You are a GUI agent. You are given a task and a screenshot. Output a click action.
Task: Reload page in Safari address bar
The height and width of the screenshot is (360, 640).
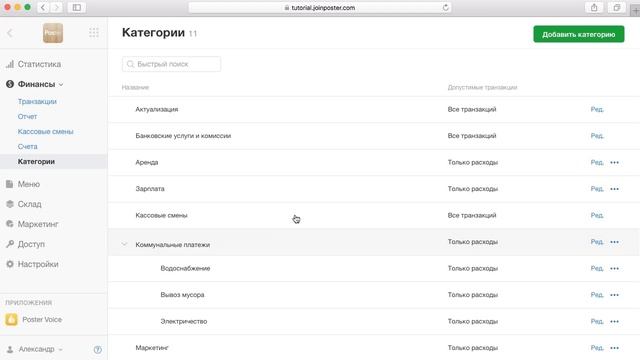click(x=445, y=7)
